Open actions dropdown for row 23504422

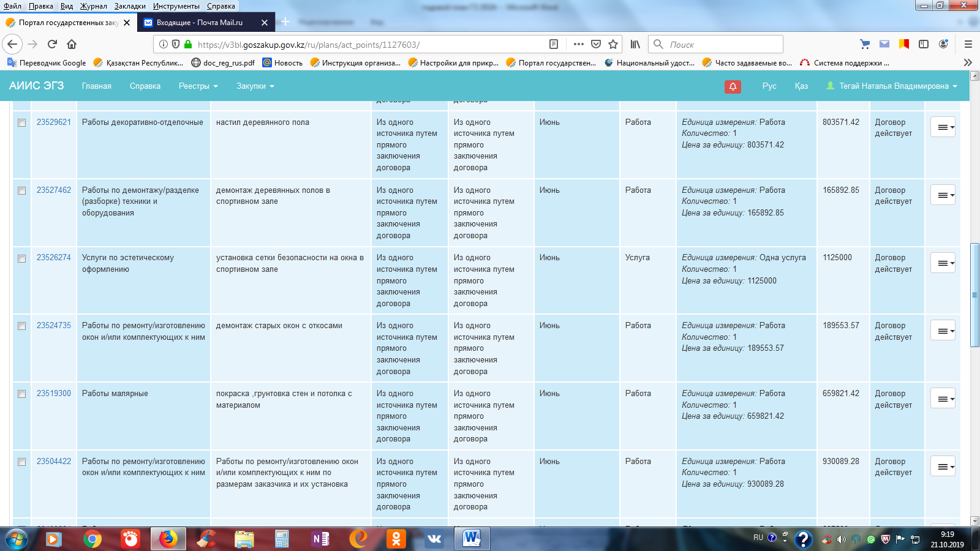point(943,467)
